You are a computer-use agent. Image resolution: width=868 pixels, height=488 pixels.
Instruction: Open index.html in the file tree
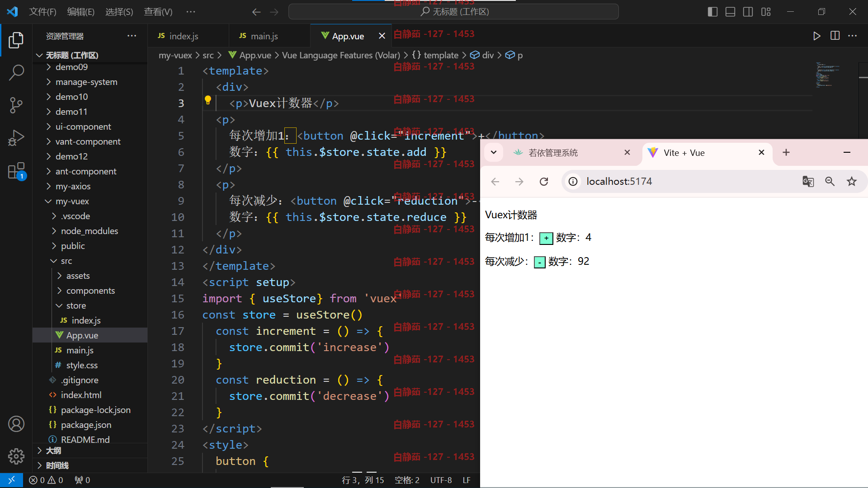click(x=81, y=395)
